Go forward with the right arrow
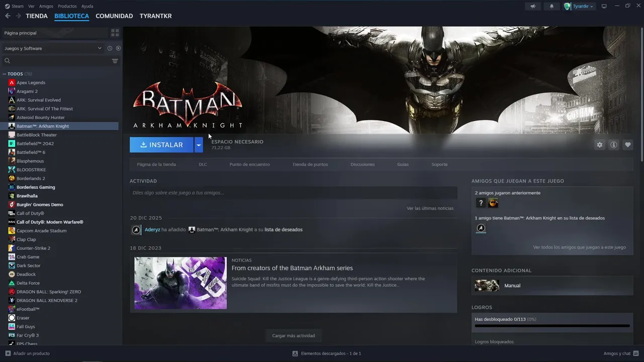 [x=18, y=16]
